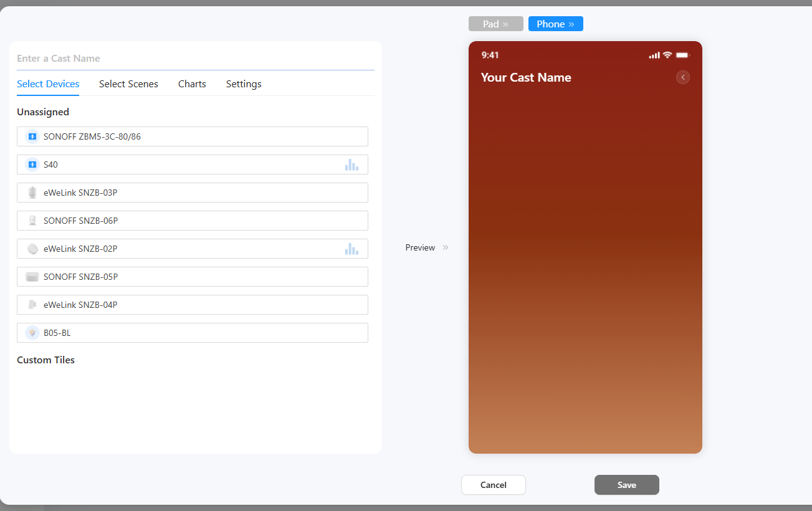Click the SONOFF ZBM5-3C-80/86 device icon
Screen dimensions: 812x511
pyautogui.click(x=32, y=136)
